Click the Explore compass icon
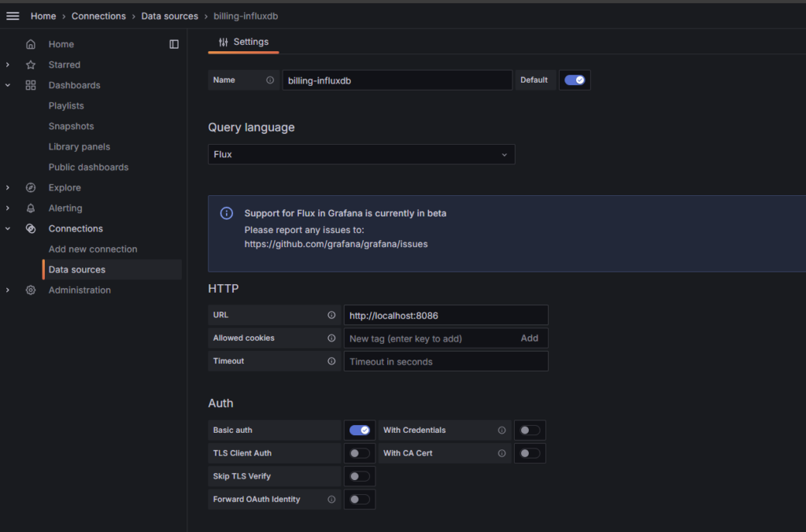The height and width of the screenshot is (532, 806). click(x=31, y=187)
